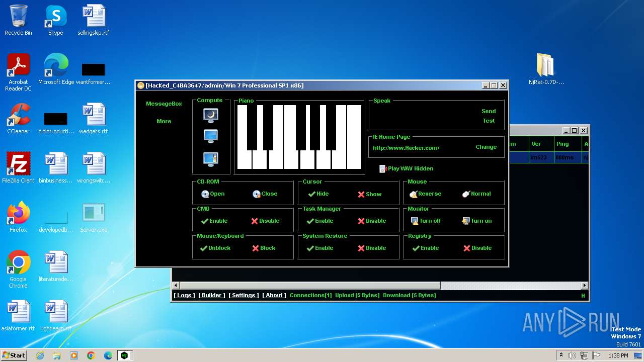Enable System Restore
Image resolution: width=644 pixels, height=362 pixels.
click(320, 248)
